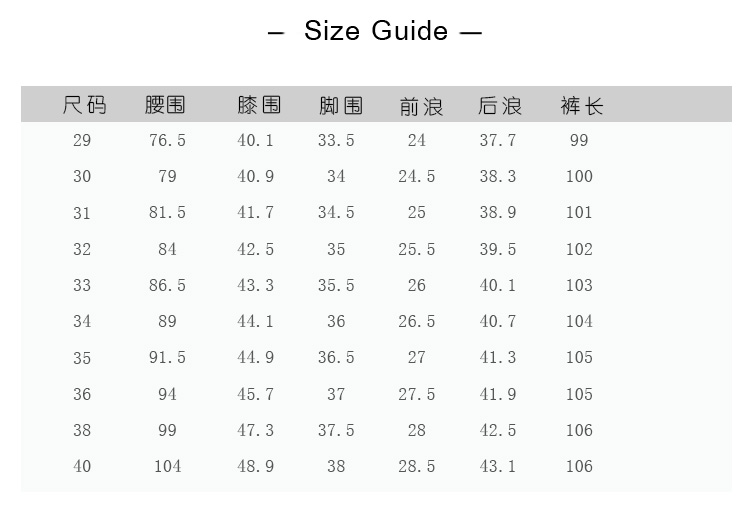Viewport: 750px width, 513px height.
Task: Select the 腰围 column header
Action: 166,105
